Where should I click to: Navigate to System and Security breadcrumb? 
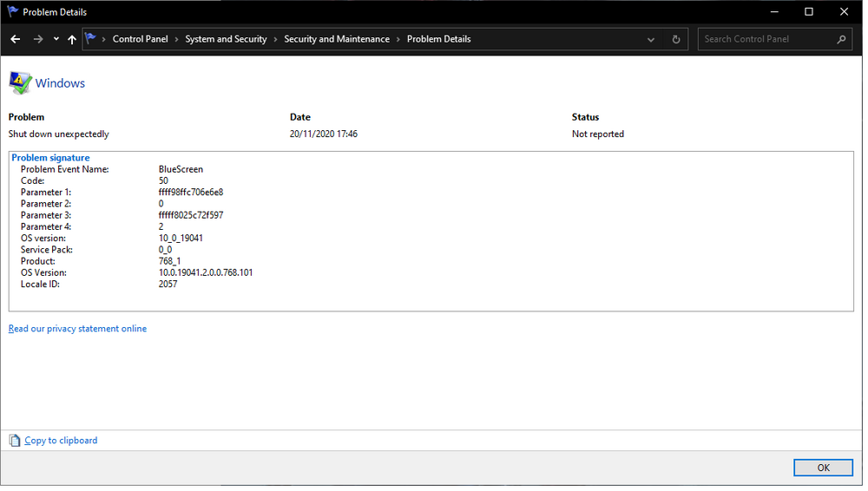pyautogui.click(x=227, y=39)
